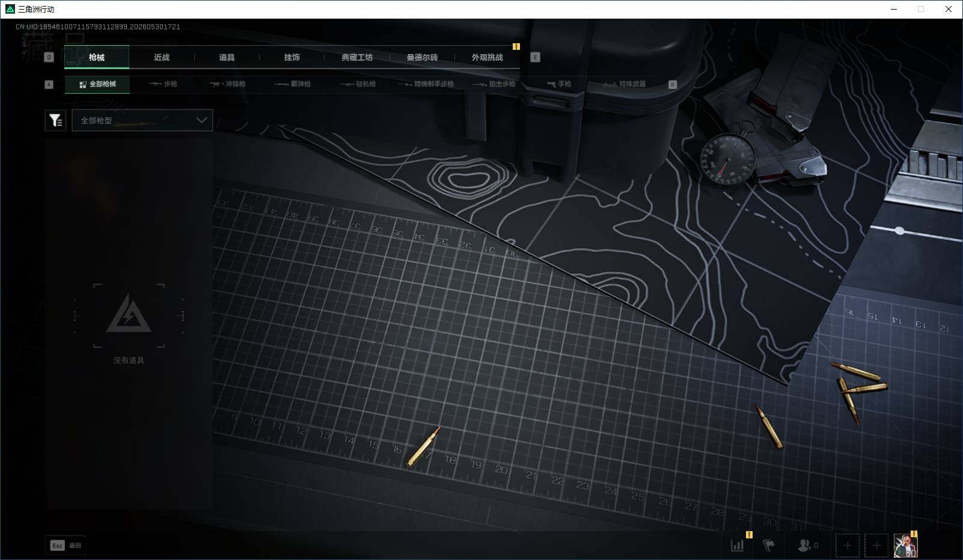Select the 特殊武器 category
This screenshot has width=963, height=560.
point(625,84)
